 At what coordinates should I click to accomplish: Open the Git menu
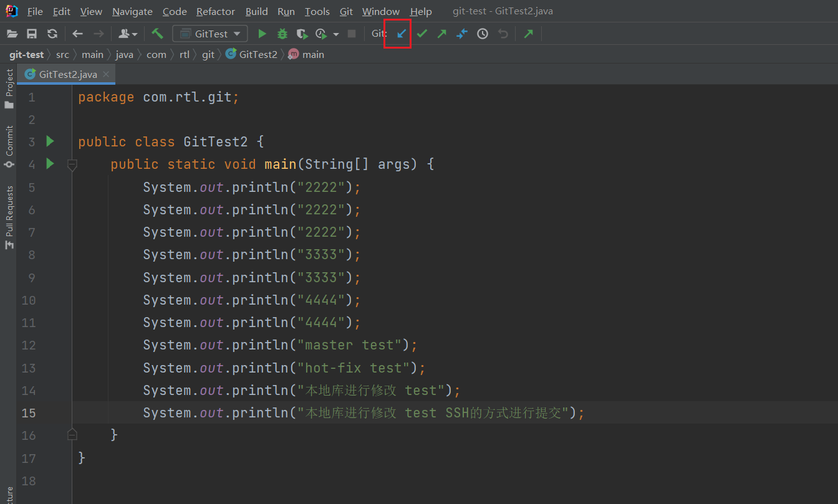tap(346, 11)
